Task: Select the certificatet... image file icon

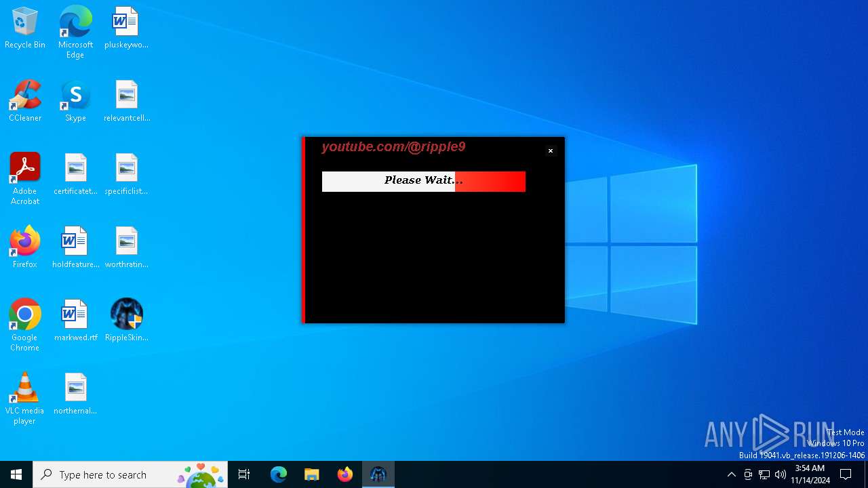Action: [x=75, y=174]
